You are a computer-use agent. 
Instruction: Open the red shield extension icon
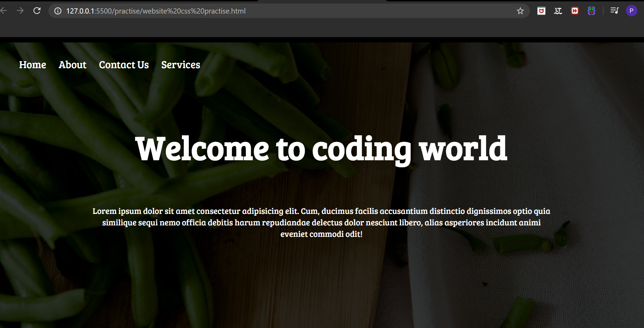tap(541, 11)
